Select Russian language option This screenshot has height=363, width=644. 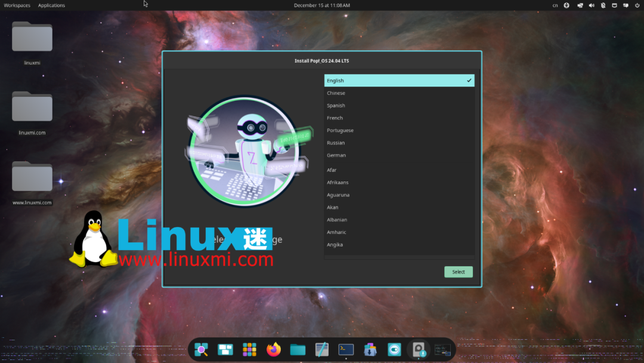(x=399, y=143)
